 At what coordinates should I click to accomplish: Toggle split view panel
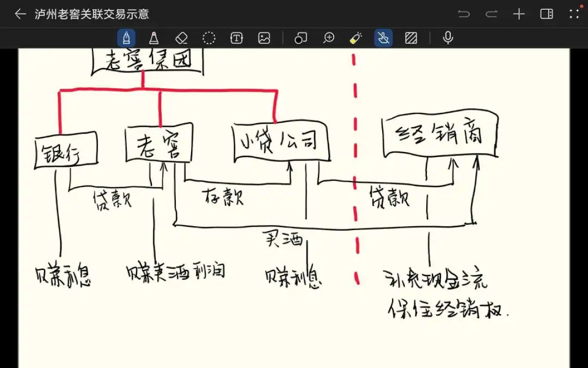tap(547, 14)
